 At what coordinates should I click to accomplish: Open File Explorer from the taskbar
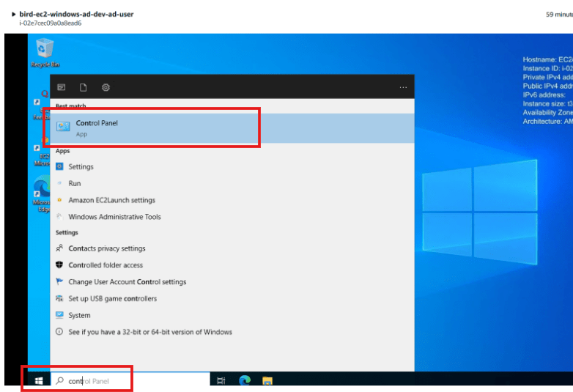[267, 381]
